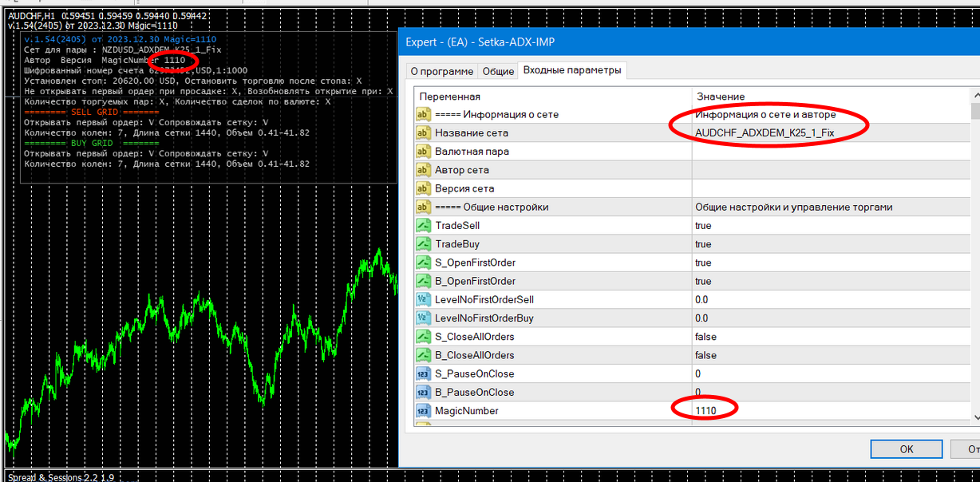The height and width of the screenshot is (482, 980).
Task: Click the boolean icon beside S_OpenFirstOrder
Action: point(423,263)
